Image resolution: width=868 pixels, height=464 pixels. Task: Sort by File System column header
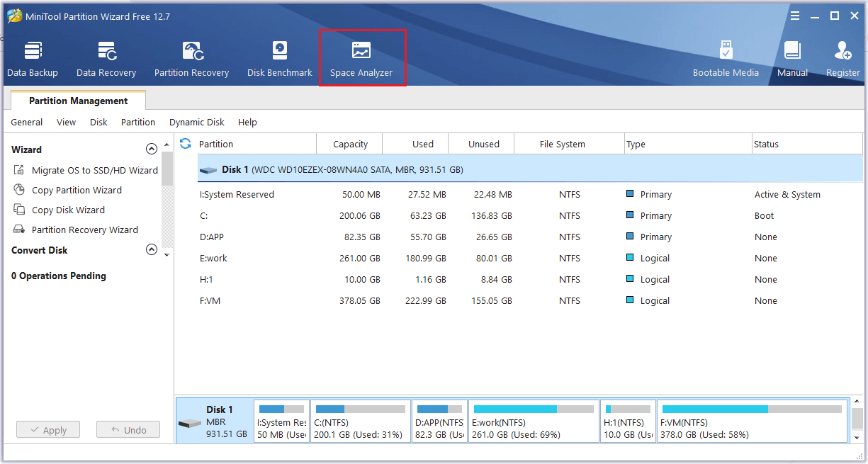(569, 144)
